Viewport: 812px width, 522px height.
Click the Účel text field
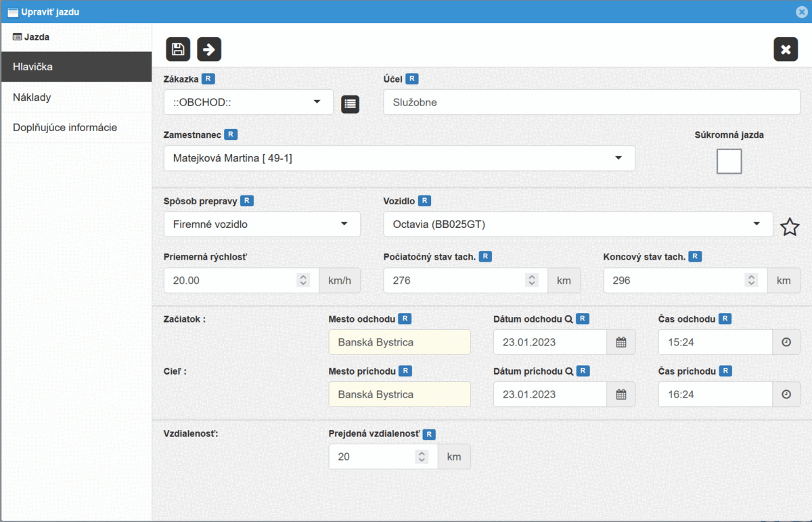click(591, 102)
